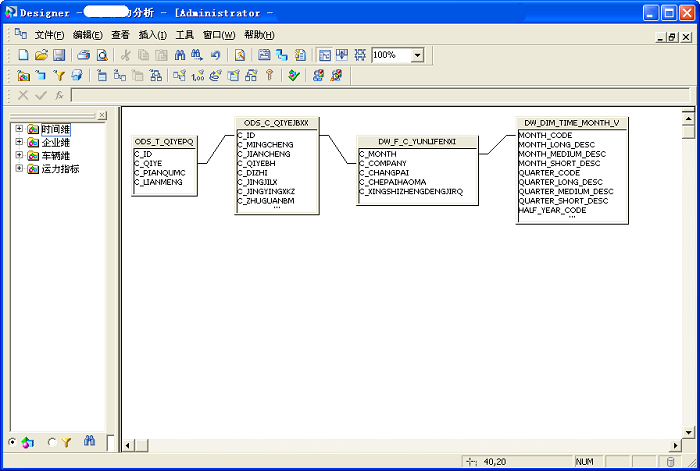Screen dimensions: 700x471
Task: Open the 插入(I) menu
Action: pos(153,35)
